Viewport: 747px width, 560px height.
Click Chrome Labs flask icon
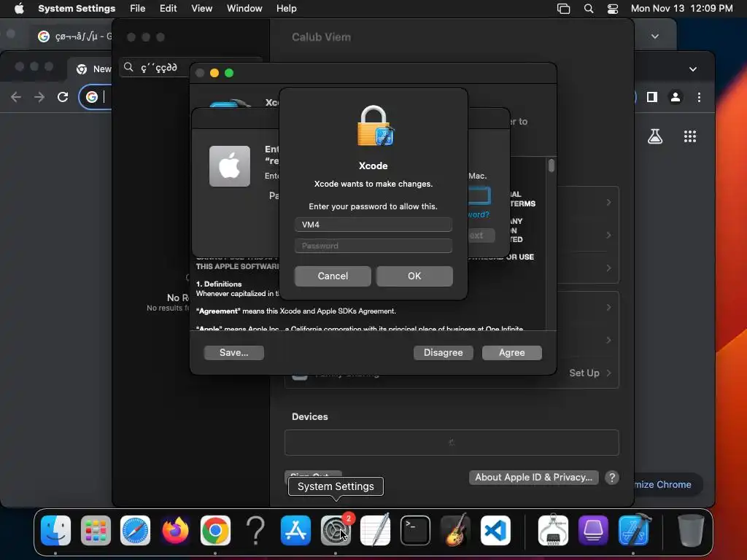655,136
